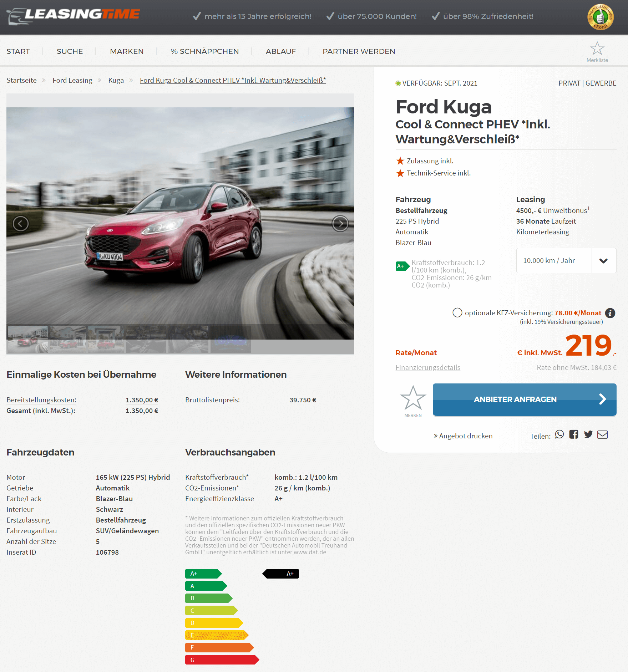
Task: Click '4500,- € Umweltbonus' text
Action: (553, 210)
